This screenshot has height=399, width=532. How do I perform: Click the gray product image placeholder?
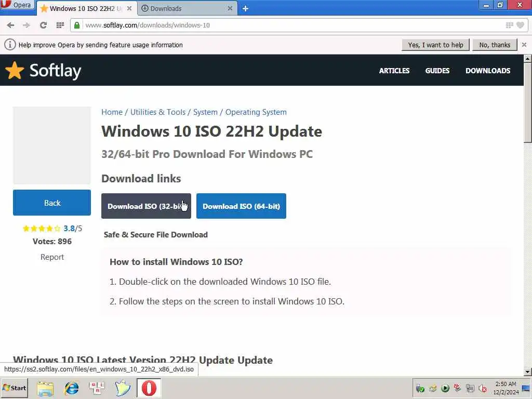[x=52, y=145]
